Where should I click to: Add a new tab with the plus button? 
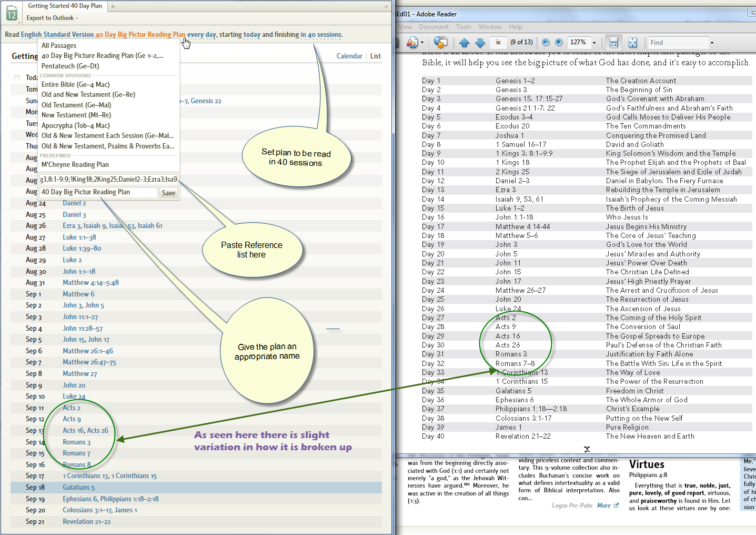pos(113,6)
